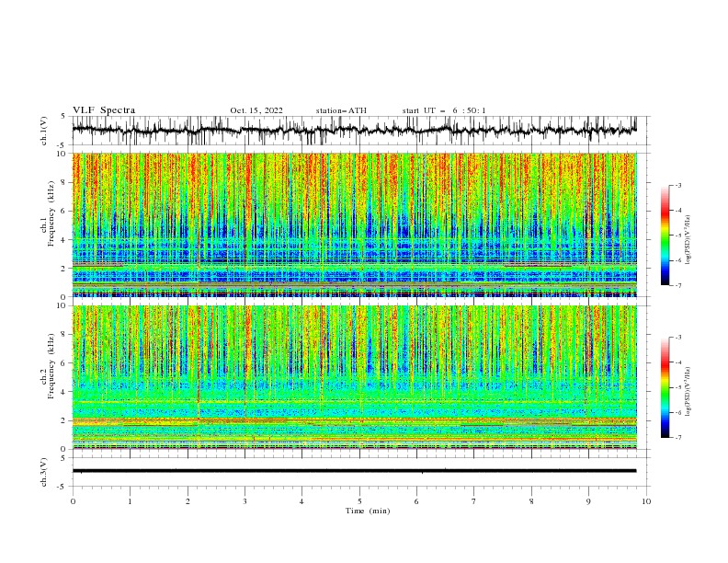Click the lower PSD color bar for ch.2
The width and height of the screenshot is (728, 563).
[665, 387]
